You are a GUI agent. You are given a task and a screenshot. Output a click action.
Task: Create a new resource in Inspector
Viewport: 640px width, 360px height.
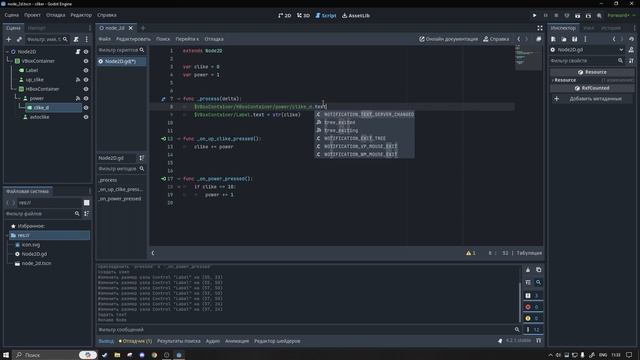click(x=553, y=39)
